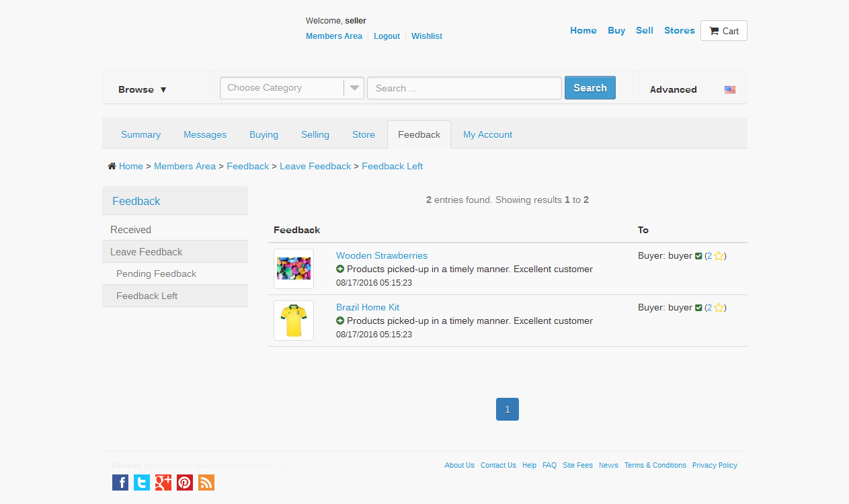
Task: Click into the Search text field
Action: (x=464, y=88)
